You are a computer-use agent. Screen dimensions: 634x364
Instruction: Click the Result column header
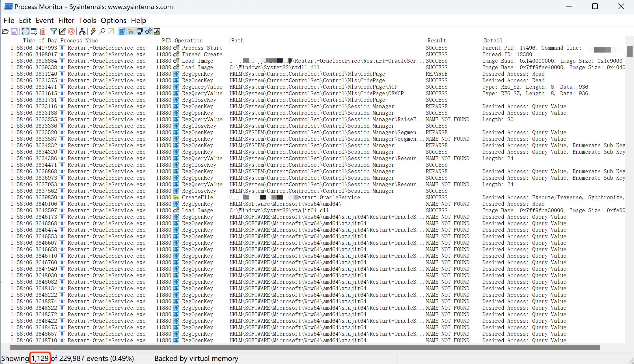[x=437, y=40]
